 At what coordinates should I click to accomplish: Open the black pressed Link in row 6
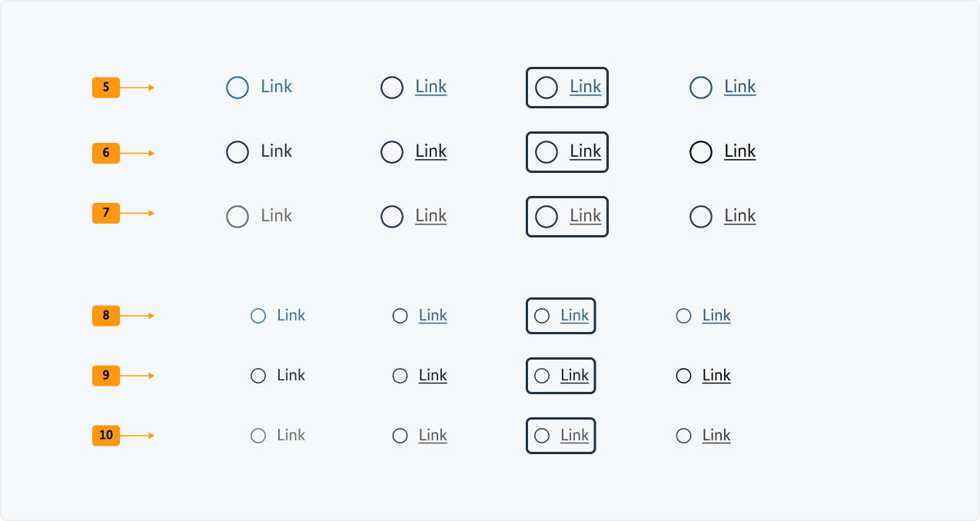tap(739, 151)
